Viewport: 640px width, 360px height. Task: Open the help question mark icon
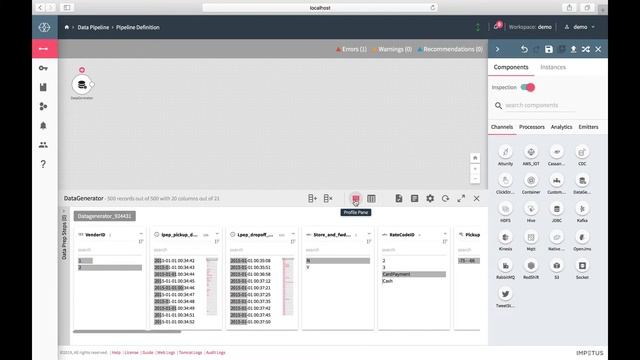click(x=43, y=164)
